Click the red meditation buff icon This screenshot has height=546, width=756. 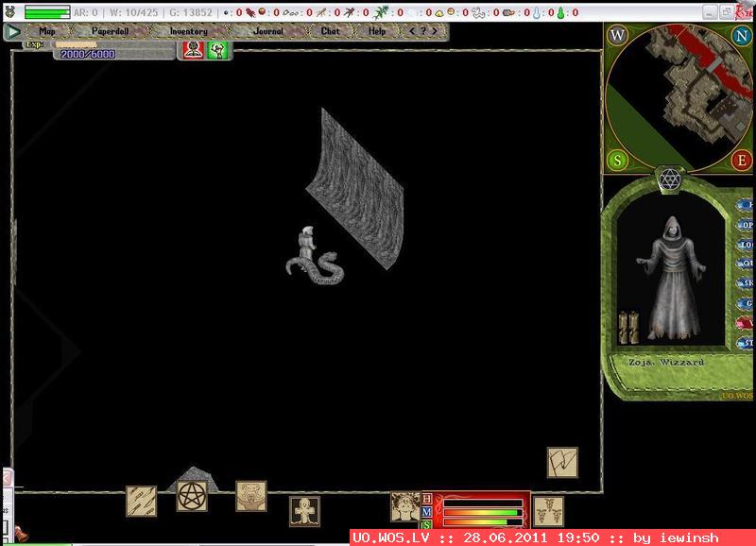[x=193, y=50]
